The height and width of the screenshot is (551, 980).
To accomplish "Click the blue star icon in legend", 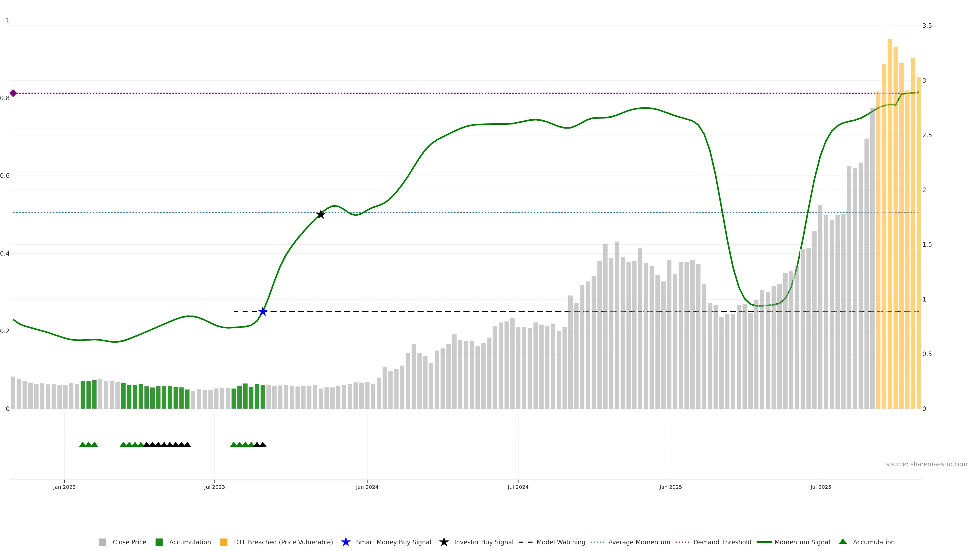I will coord(346,542).
